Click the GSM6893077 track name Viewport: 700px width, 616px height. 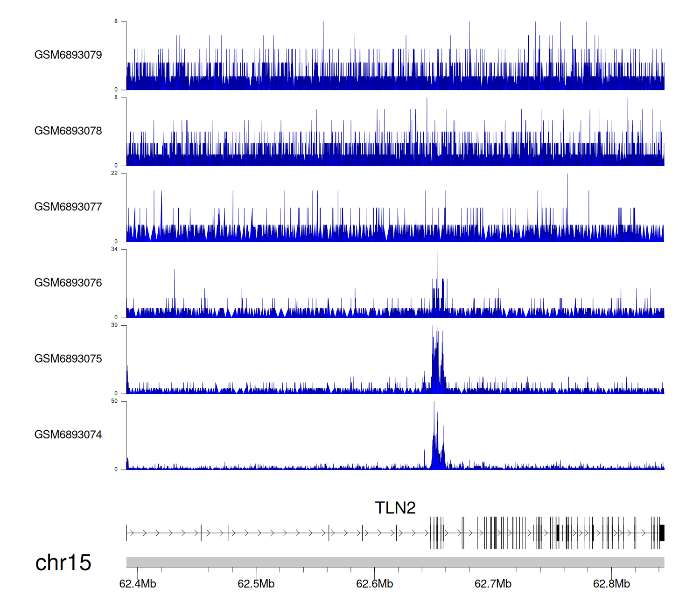click(68, 207)
